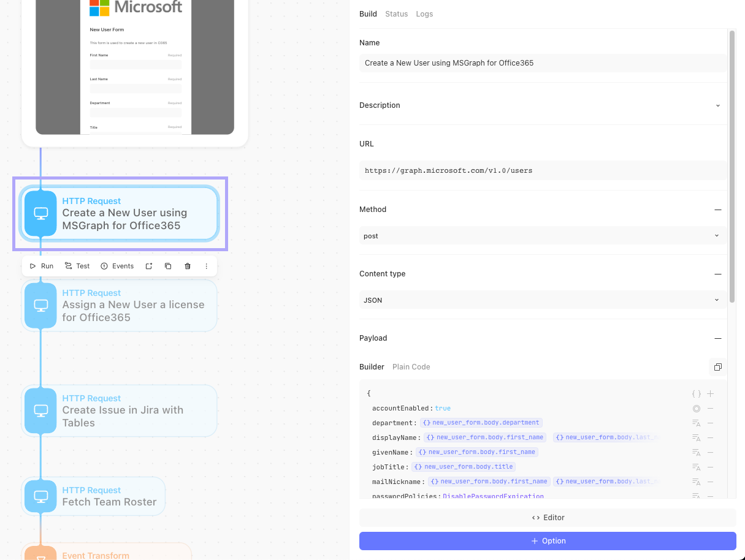Duplicate the selected node via copy icon

coord(168,266)
